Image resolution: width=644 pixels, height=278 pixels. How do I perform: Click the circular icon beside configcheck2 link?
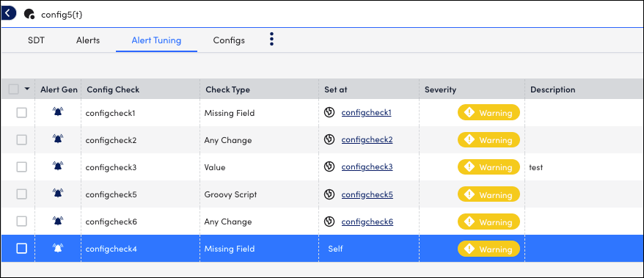coord(329,139)
